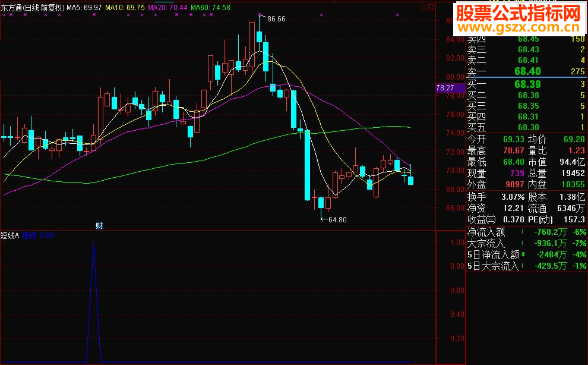This screenshot has width=588, height=365.
Task: Open the 财 financial marker under the chart
Action: pos(99,226)
